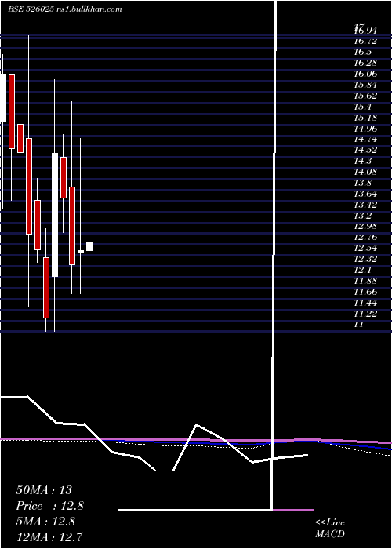
Task: Click the 16.28 price axis label
Action: pos(365,63)
